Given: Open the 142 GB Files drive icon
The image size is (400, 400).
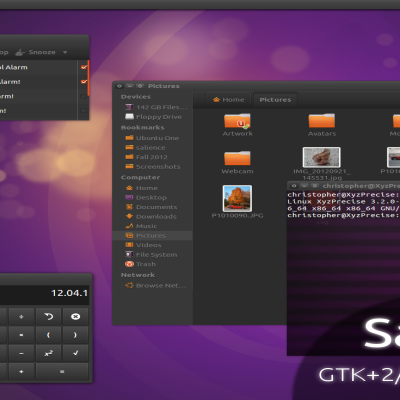Looking at the screenshot, I should coord(129,107).
